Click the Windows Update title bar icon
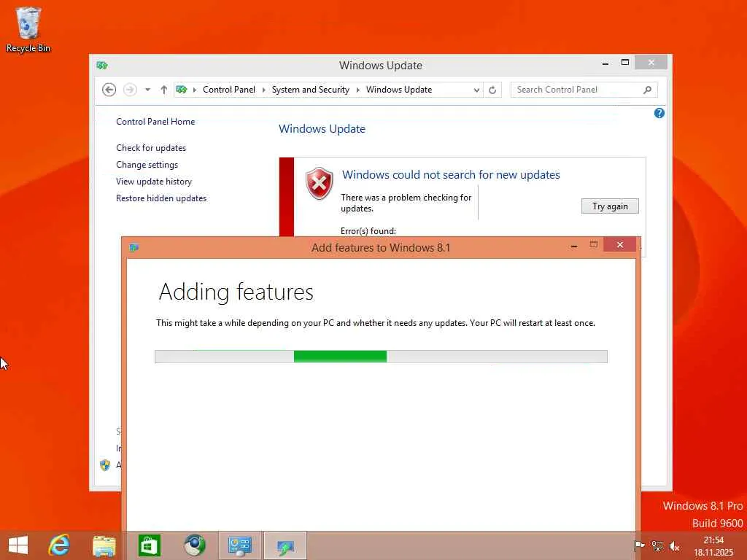The width and height of the screenshot is (747, 560). coord(102,65)
